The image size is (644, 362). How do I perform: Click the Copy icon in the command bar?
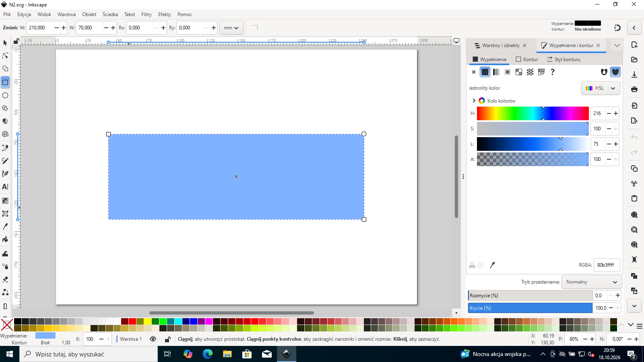[634, 169]
